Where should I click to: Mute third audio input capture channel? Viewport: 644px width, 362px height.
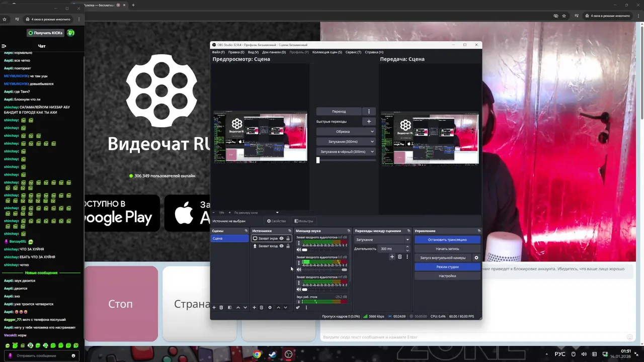(299, 290)
